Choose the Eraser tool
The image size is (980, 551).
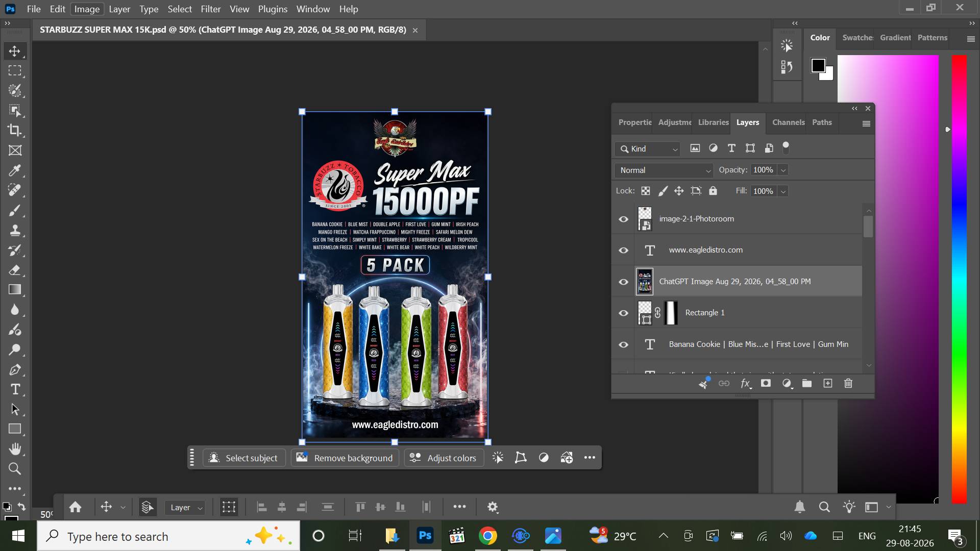[x=15, y=270]
